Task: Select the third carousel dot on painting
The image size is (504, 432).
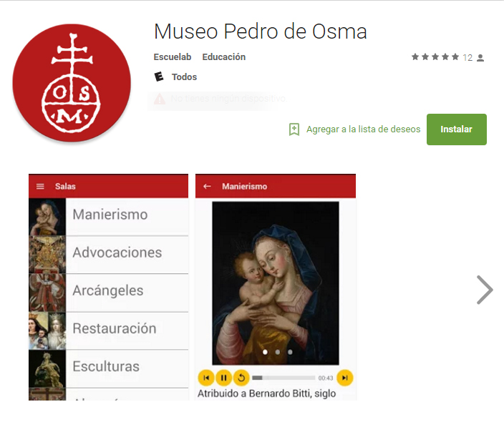Action: click(x=290, y=352)
